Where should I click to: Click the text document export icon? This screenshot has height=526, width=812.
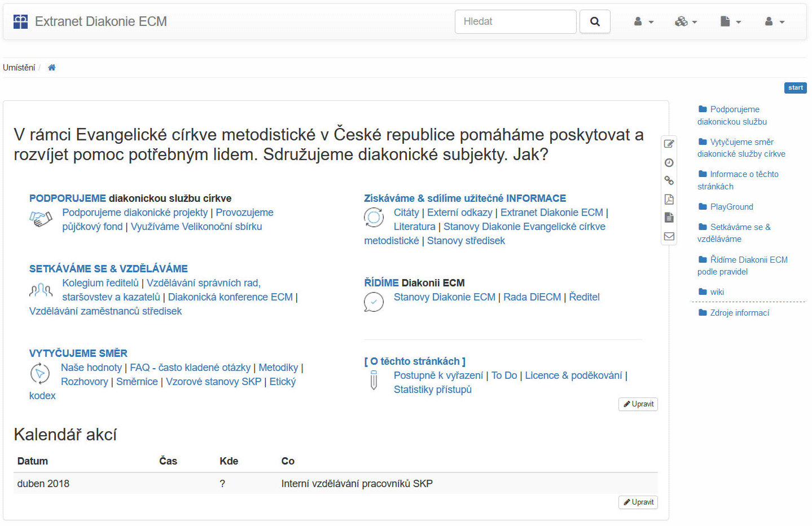coord(669,218)
